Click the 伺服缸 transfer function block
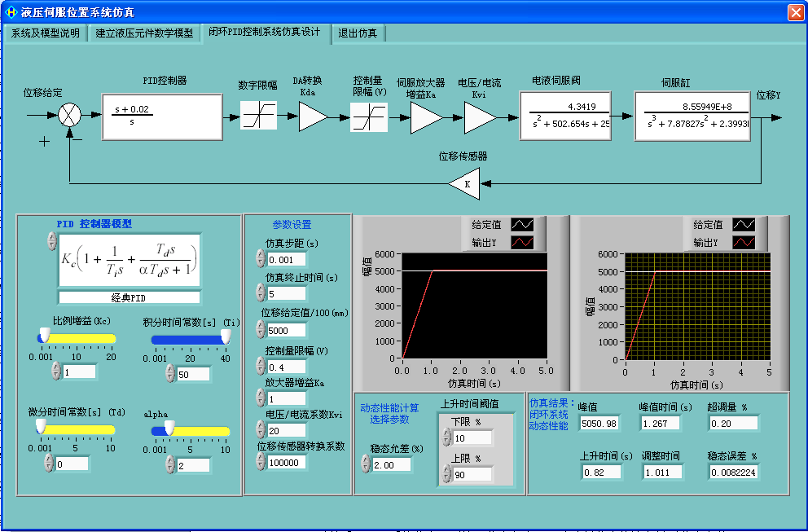 pyautogui.click(x=692, y=116)
